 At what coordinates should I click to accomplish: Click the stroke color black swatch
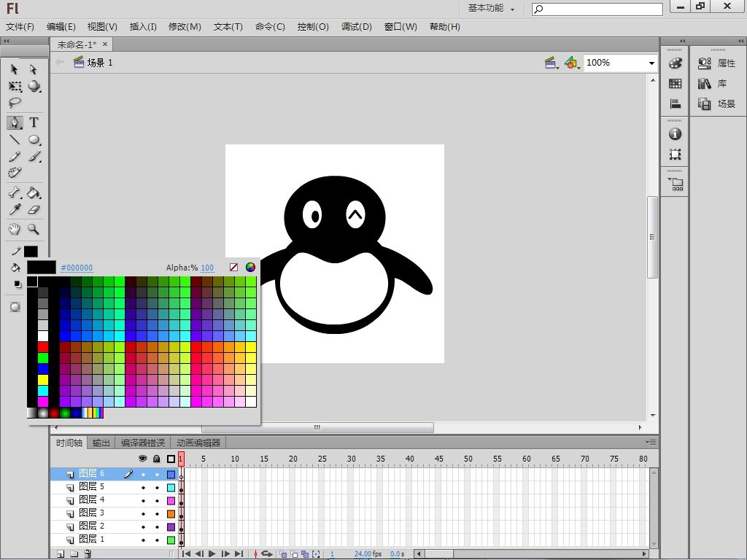pos(31,251)
